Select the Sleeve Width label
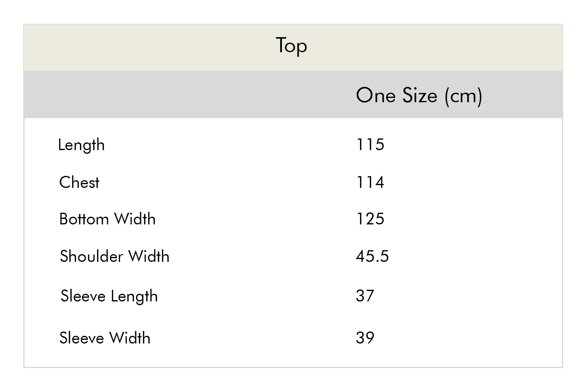This screenshot has height=392, width=588. point(105,338)
